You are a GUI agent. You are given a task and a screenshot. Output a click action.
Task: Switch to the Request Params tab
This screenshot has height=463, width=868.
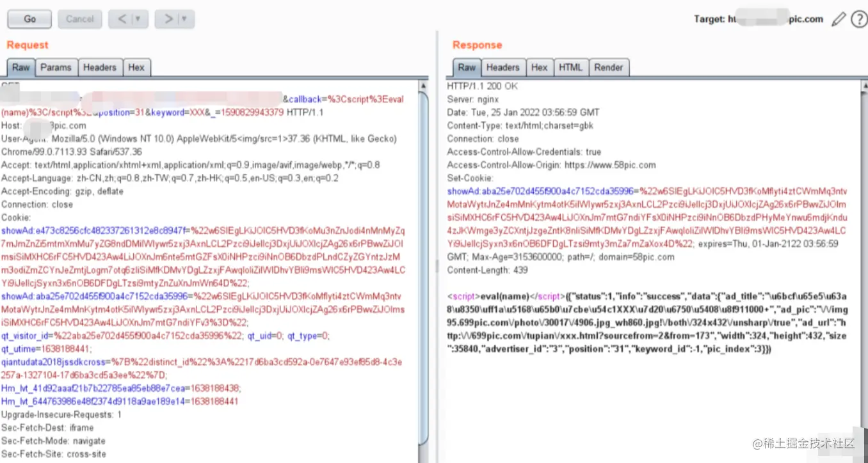click(x=56, y=67)
